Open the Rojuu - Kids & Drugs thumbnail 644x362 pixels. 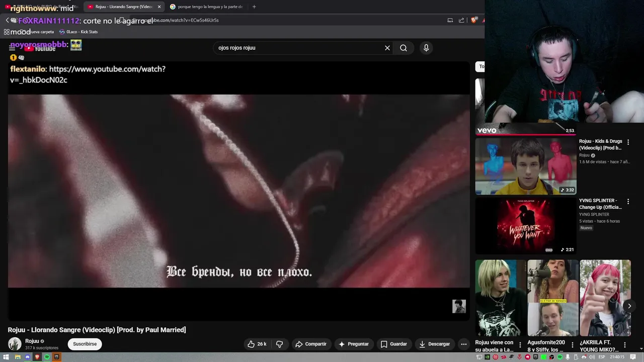[526, 166]
